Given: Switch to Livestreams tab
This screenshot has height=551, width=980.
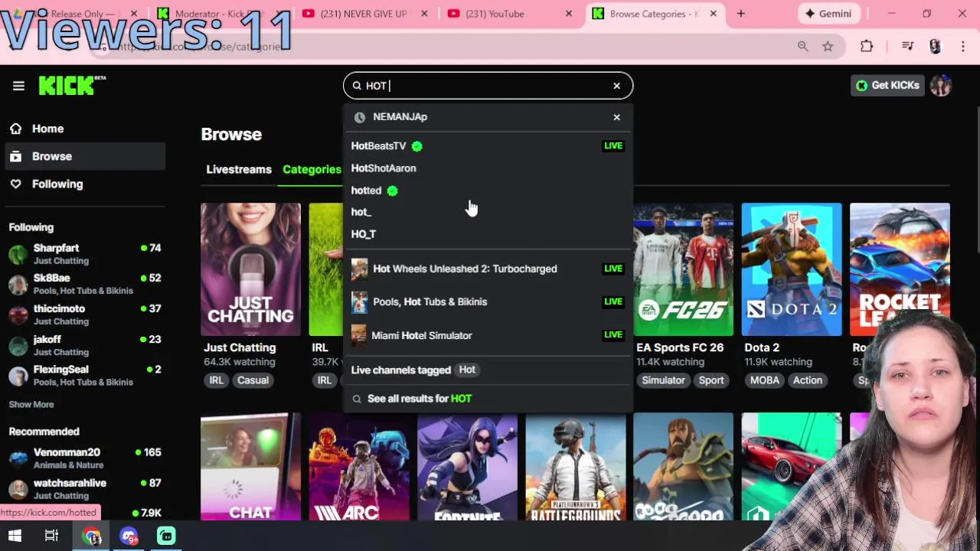Looking at the screenshot, I should [239, 169].
